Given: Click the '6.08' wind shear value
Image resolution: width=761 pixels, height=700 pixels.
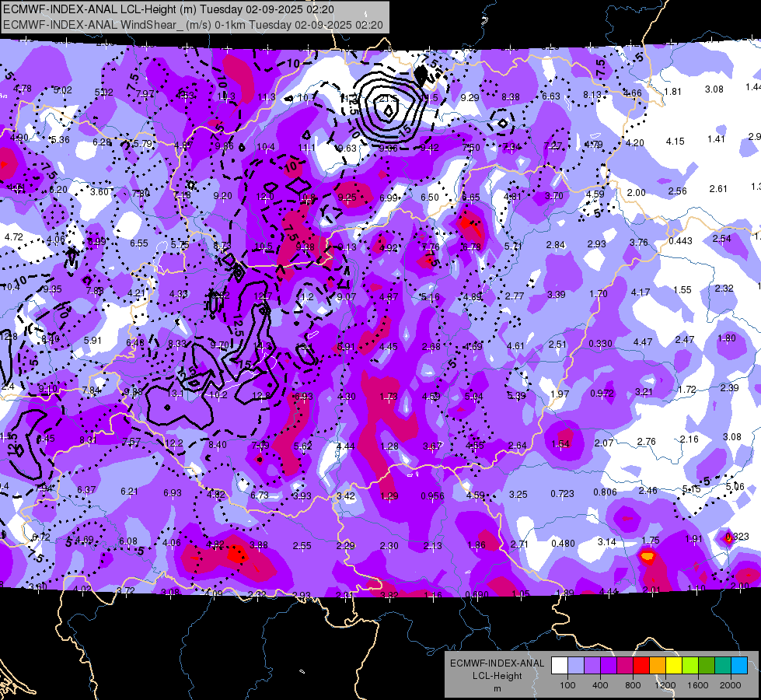Looking at the screenshot, I should [x=128, y=541].
